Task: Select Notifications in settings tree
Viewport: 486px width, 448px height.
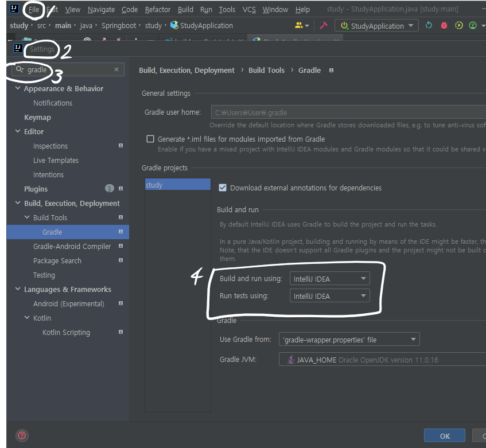Action: click(x=53, y=103)
